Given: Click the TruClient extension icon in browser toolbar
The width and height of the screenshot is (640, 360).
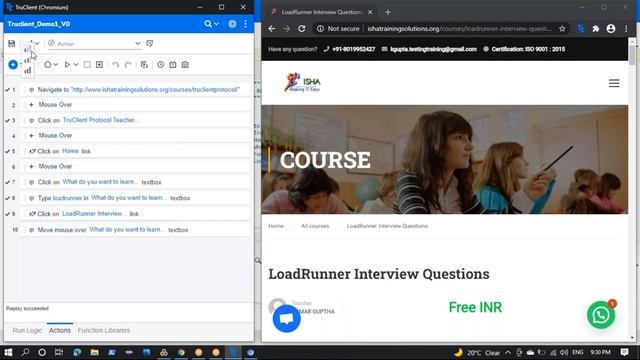Looking at the screenshot, I should click(x=581, y=29).
